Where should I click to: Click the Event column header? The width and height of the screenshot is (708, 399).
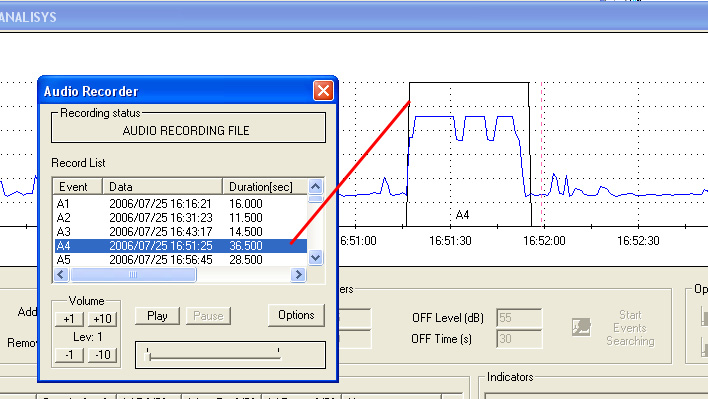tap(78, 186)
